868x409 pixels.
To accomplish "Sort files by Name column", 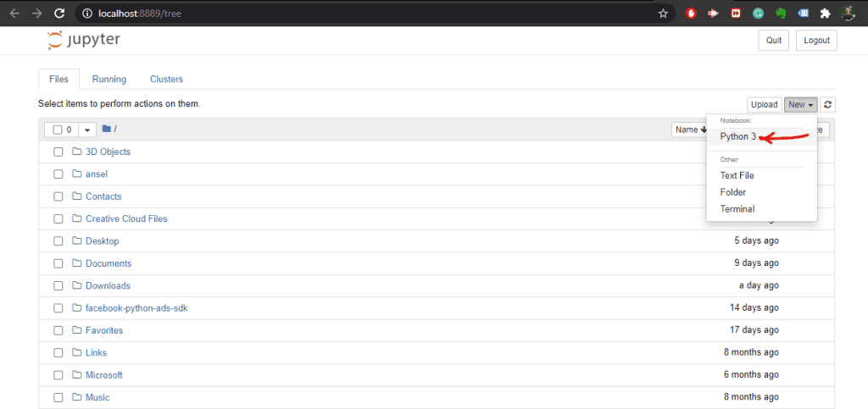I will pyautogui.click(x=689, y=130).
